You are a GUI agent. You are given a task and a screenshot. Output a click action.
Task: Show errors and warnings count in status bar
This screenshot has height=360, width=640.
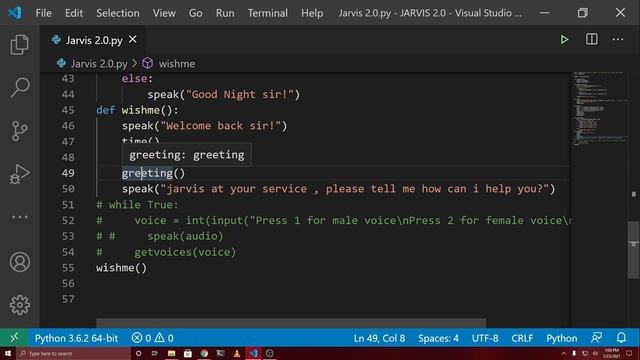(153, 338)
